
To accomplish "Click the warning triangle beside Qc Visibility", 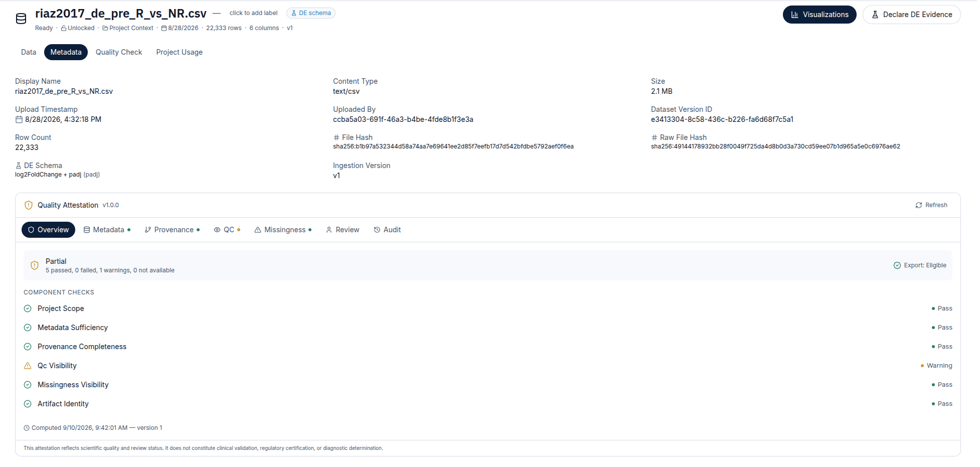I will tap(28, 366).
